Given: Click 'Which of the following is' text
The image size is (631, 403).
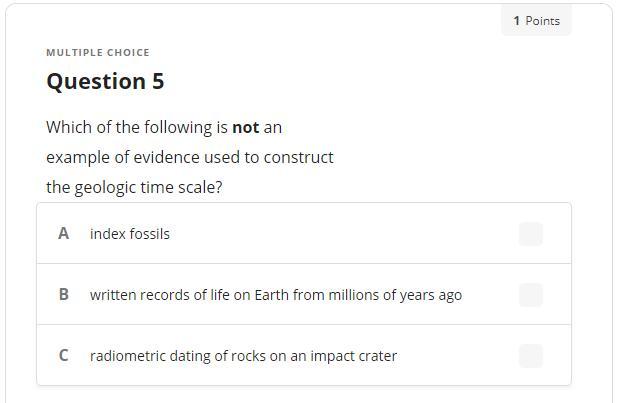Looking at the screenshot, I should pyautogui.click(x=136, y=128).
